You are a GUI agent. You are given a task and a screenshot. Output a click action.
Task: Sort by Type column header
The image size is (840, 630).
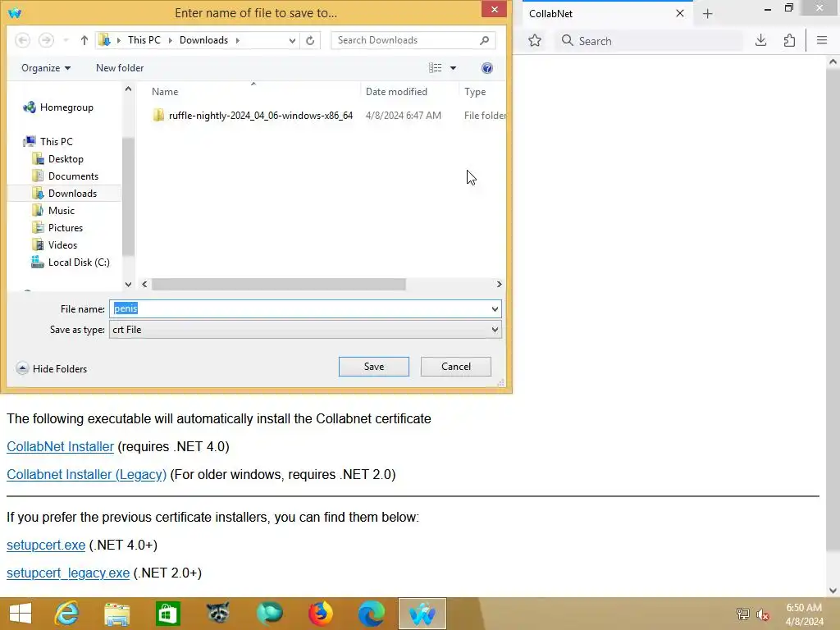(x=482, y=92)
